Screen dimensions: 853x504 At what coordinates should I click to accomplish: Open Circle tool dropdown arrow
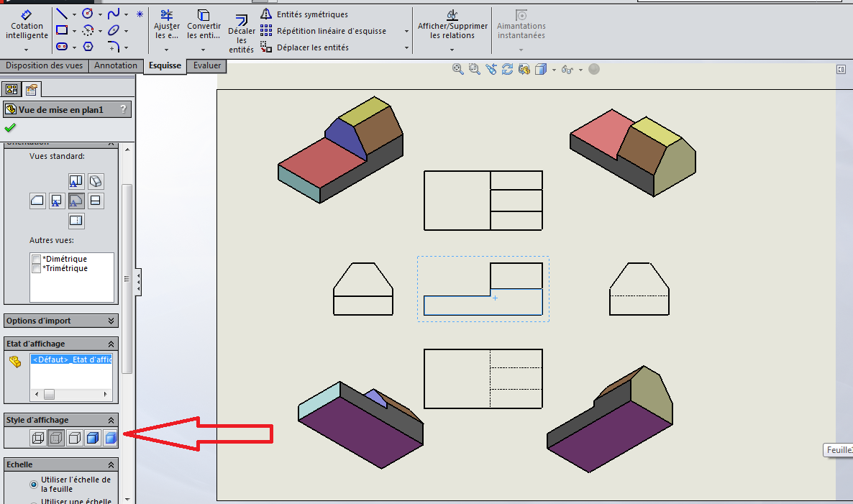(100, 14)
